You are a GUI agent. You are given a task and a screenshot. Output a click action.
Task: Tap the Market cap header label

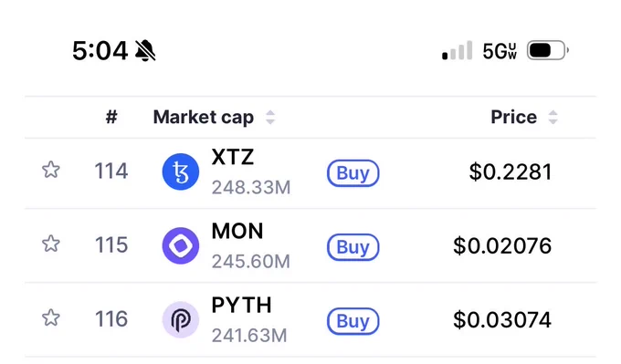point(203,118)
